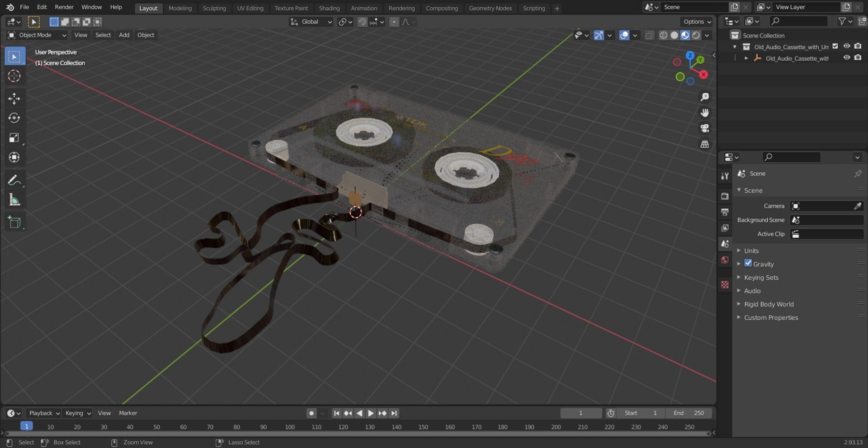
Task: Hide Old_Audio_Cassette collection with eye icon
Action: tap(847, 46)
